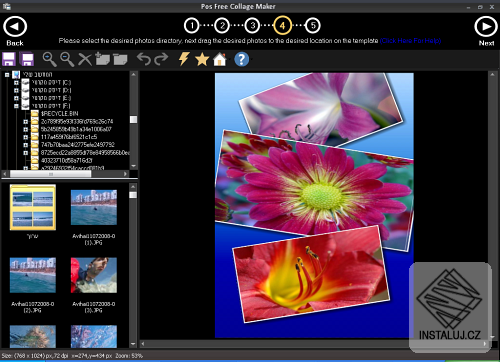Select the Avha01072008-0 (2).JPG thumbnail
The height and width of the screenshot is (362, 500).
click(33, 275)
